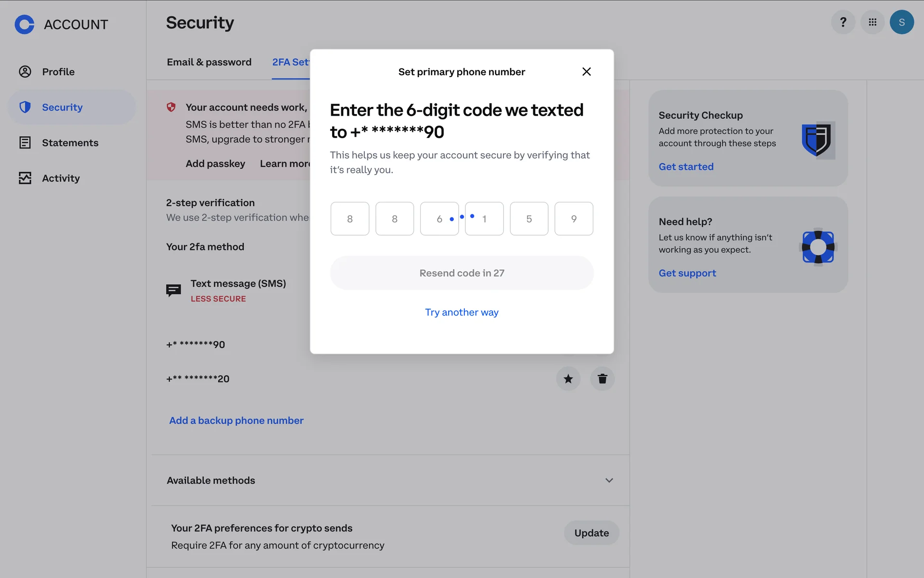Click the help question mark icon
Image resolution: width=924 pixels, height=578 pixels.
pyautogui.click(x=843, y=22)
